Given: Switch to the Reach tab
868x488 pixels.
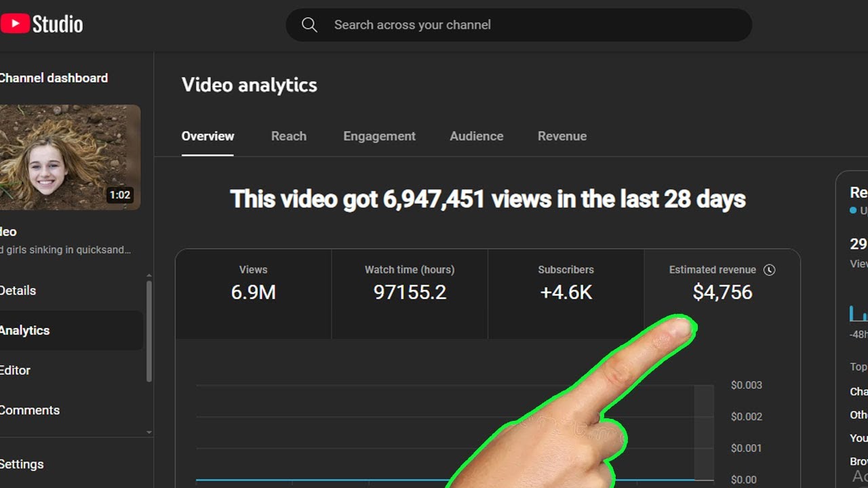Looking at the screenshot, I should point(289,136).
